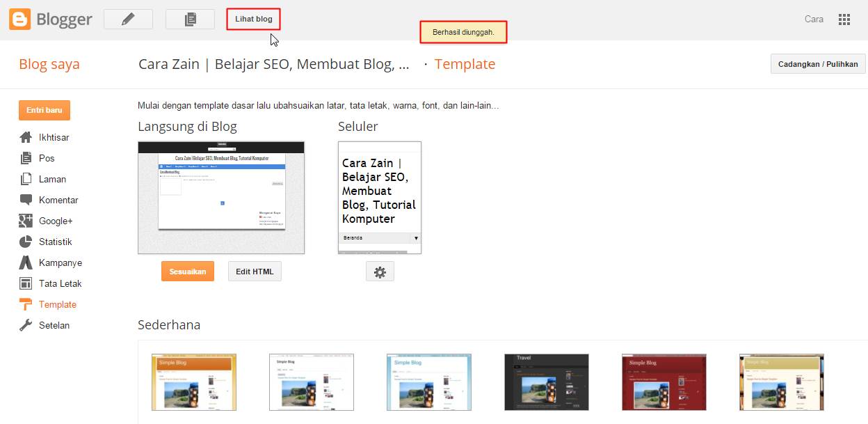This screenshot has width=868, height=424.
Task: Select the Template menu item in sidebar
Action: pyautogui.click(x=57, y=304)
